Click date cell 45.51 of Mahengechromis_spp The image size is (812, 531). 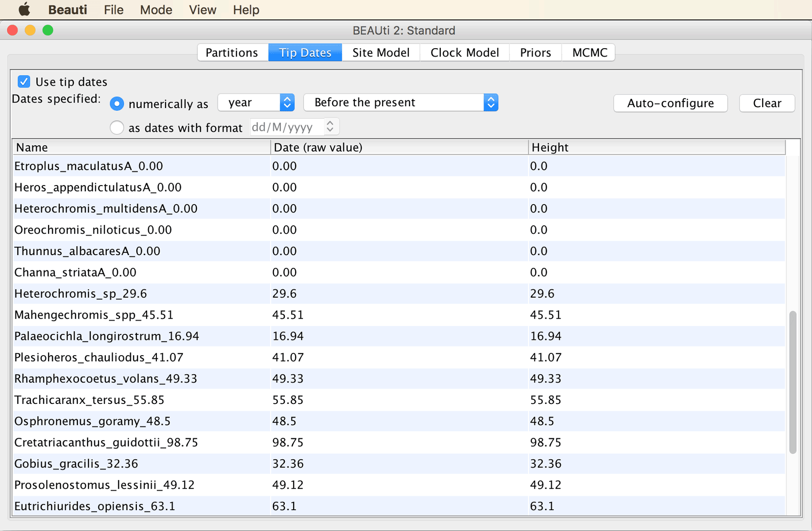tap(399, 315)
